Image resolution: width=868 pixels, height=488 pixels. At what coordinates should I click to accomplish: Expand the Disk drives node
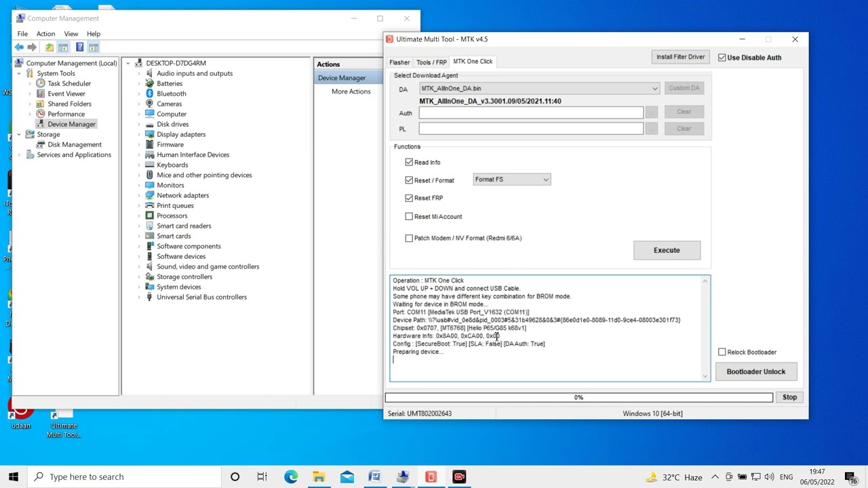(139, 124)
